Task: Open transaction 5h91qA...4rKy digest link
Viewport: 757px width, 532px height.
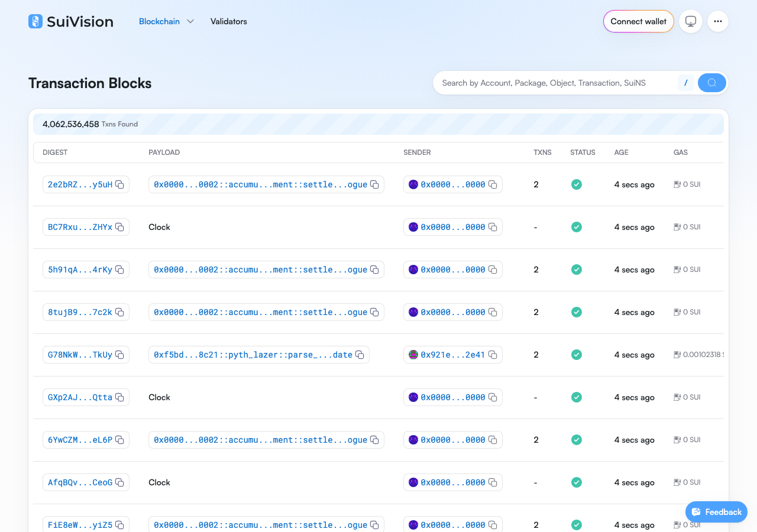Action: pyautogui.click(x=80, y=270)
